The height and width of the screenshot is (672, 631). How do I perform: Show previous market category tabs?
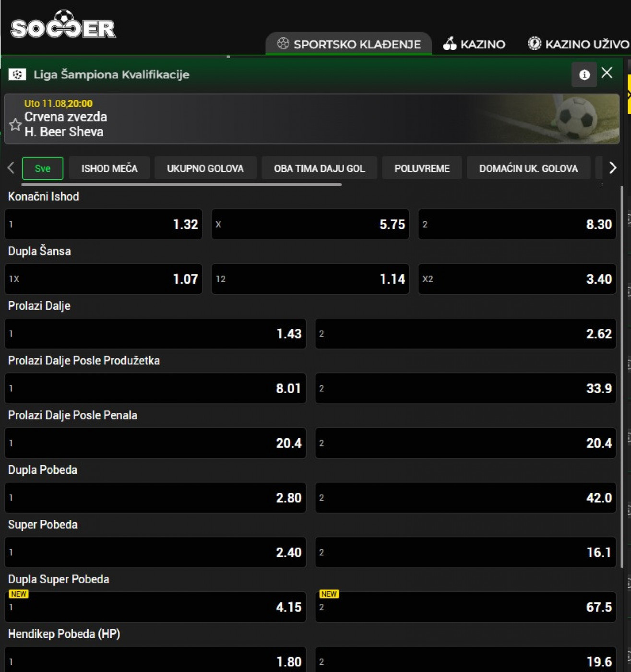[x=11, y=168]
